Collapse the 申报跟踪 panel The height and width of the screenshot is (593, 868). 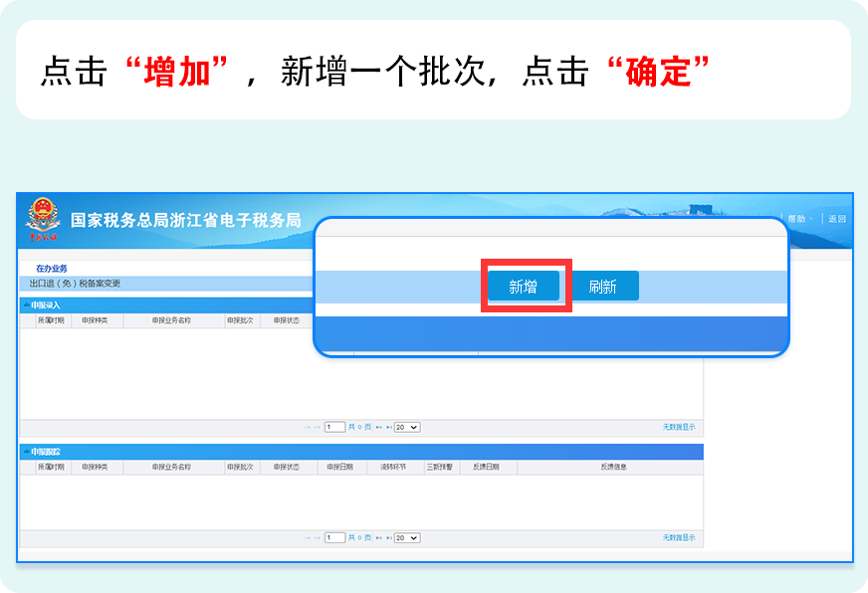[26, 452]
